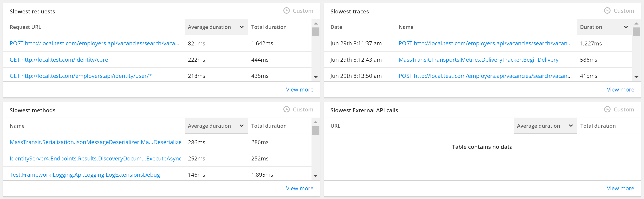Click Total duration header in Slowest methods
This screenshot has width=644, height=199.
coord(269,126)
